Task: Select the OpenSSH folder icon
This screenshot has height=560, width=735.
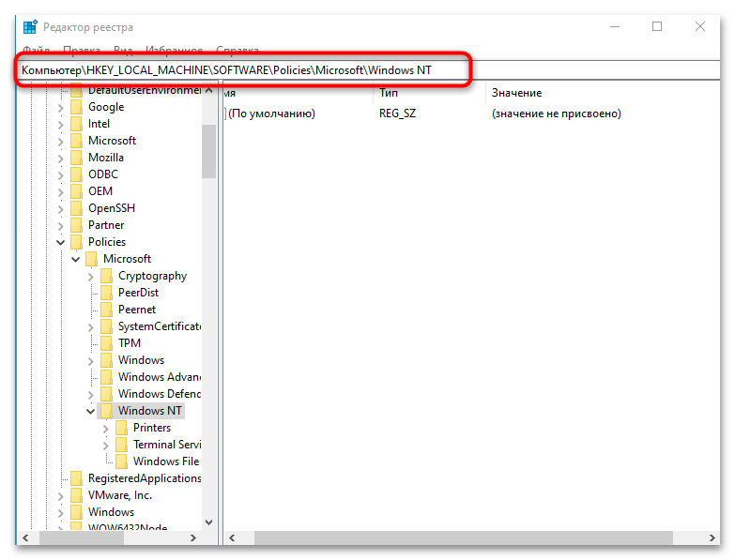Action: 76,208
